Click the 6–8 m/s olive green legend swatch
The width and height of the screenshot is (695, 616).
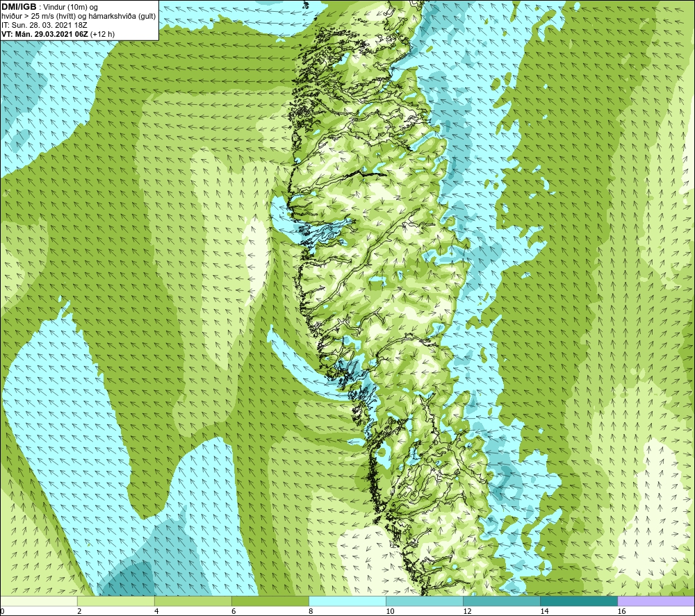[x=270, y=601]
